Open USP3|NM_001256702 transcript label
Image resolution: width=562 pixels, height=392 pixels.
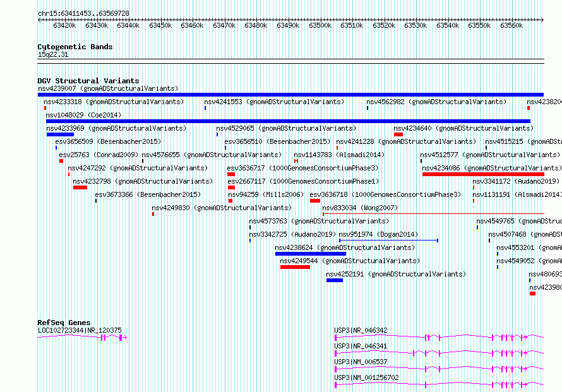pyautogui.click(x=366, y=377)
